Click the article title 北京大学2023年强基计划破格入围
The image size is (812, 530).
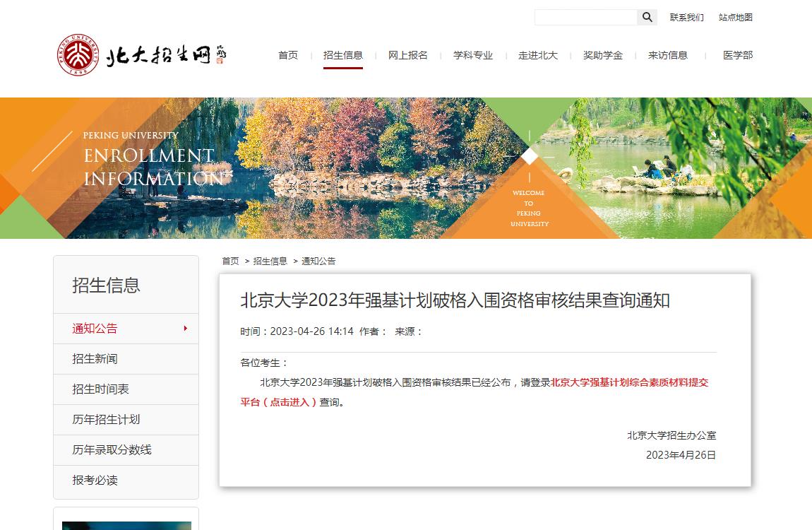tap(455, 300)
